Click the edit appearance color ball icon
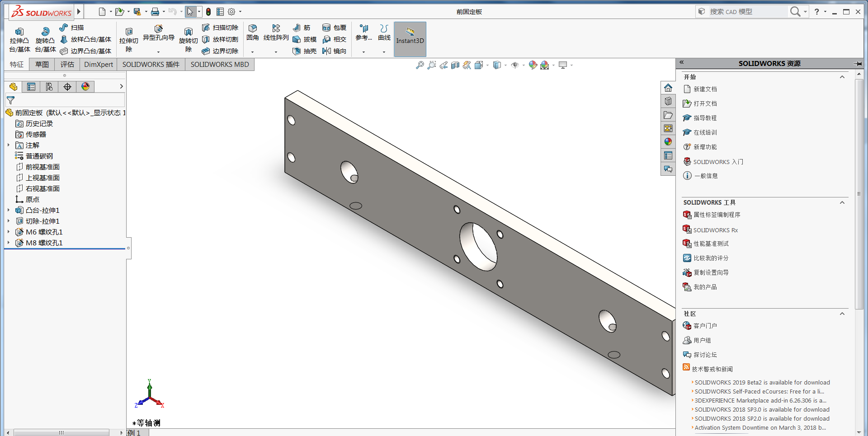Image resolution: width=868 pixels, height=436 pixels. (532, 65)
